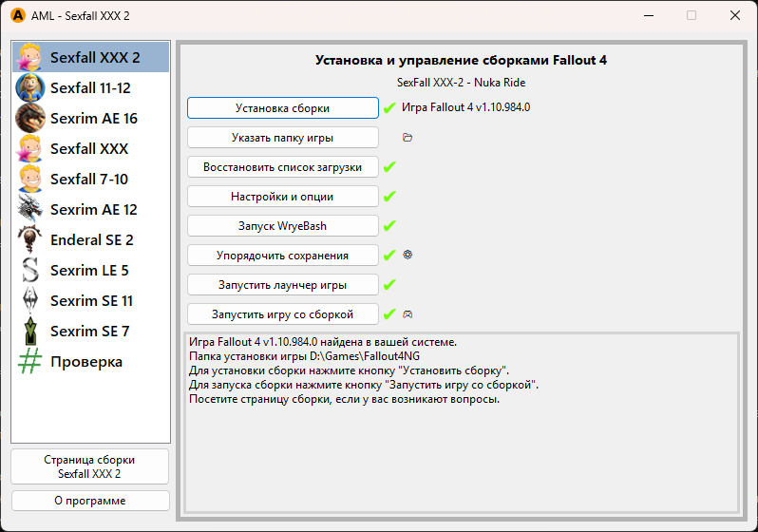Pick Sexfall 11-12 from the build list
The image size is (758, 532).
(91, 87)
